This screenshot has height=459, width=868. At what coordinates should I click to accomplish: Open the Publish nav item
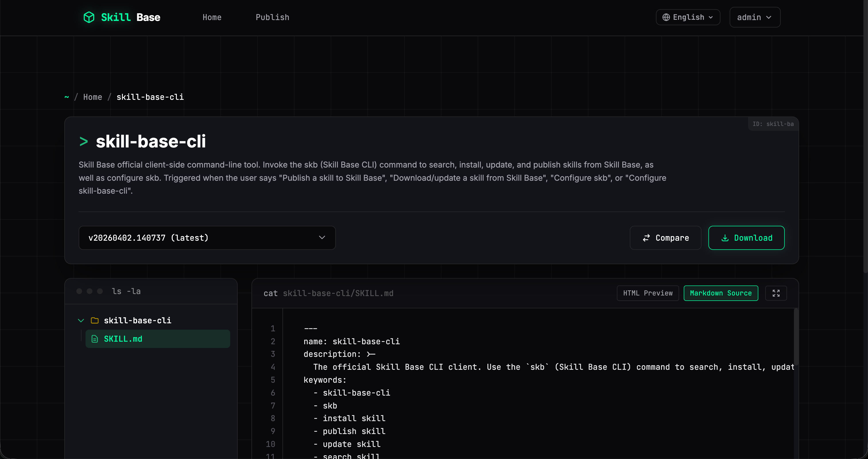point(272,17)
